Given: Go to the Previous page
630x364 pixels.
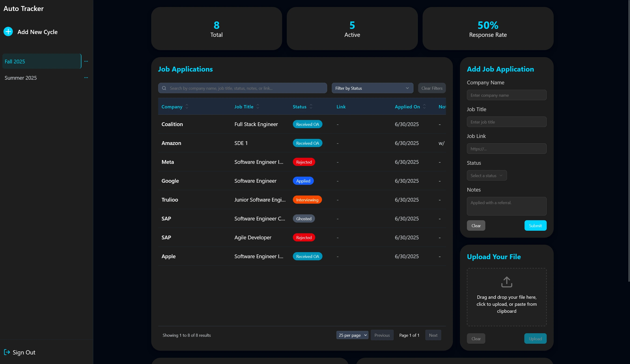Looking at the screenshot, I should tap(382, 335).
